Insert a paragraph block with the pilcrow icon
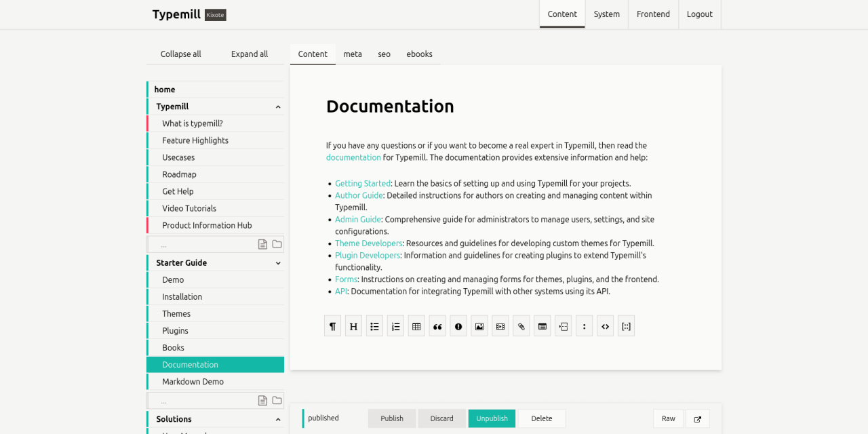The image size is (868, 434). pyautogui.click(x=332, y=326)
